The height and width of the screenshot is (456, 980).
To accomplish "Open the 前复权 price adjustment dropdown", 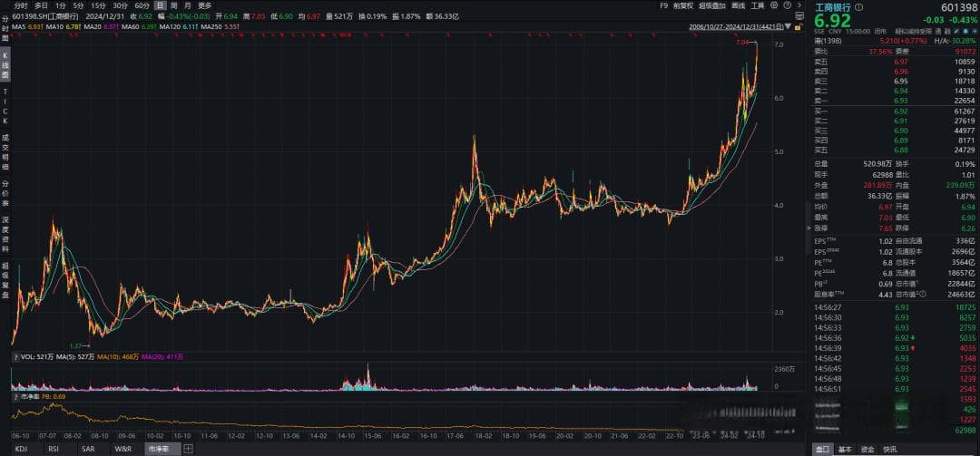I will tap(683, 5).
